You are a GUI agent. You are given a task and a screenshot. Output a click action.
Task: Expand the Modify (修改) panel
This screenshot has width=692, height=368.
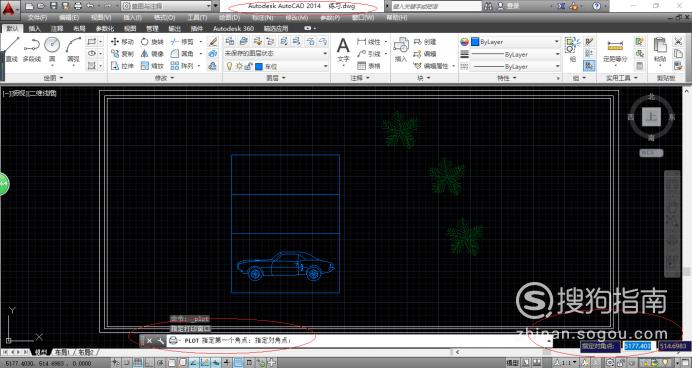[x=165, y=78]
